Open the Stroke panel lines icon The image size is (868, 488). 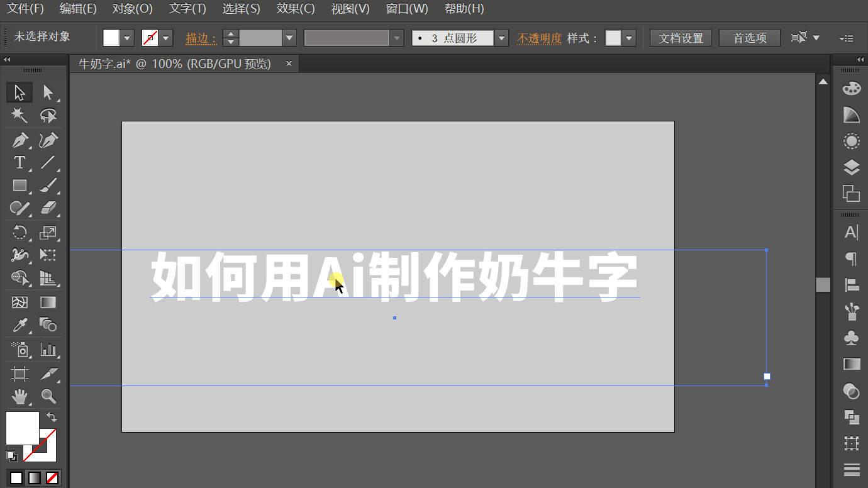pyautogui.click(x=851, y=469)
